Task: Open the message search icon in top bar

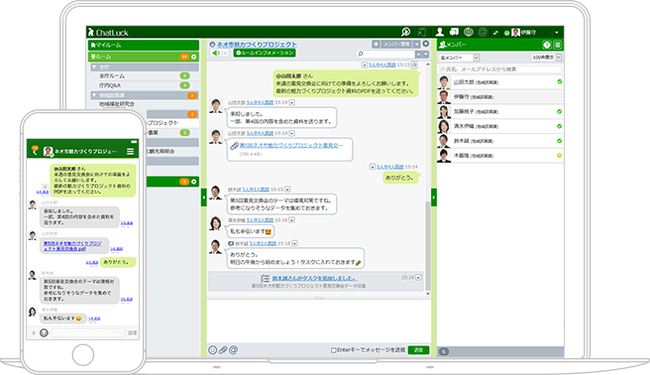Action: 405,32
